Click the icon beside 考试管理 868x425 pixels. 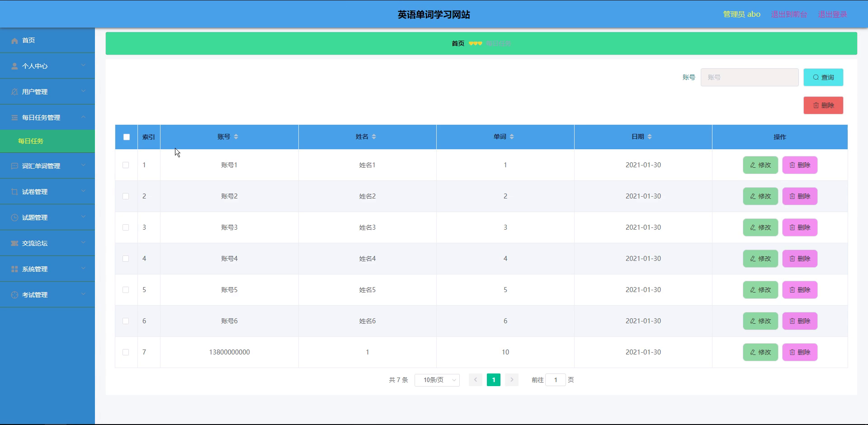coord(14,295)
